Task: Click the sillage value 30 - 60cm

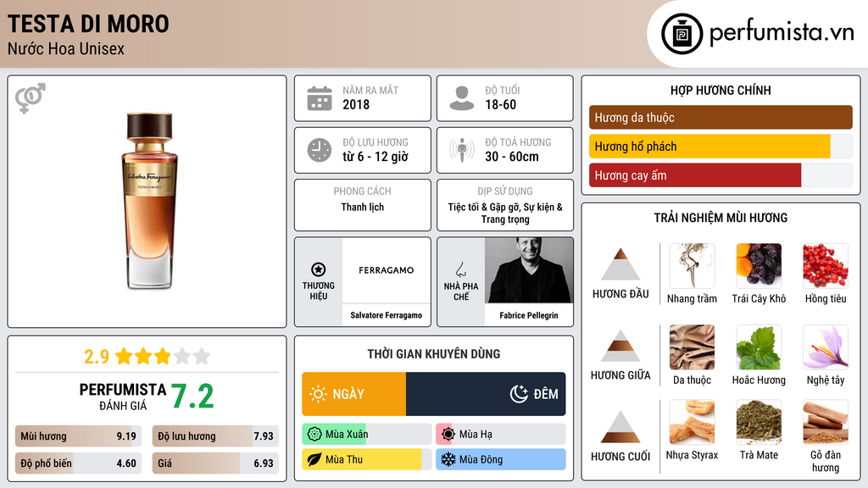Action: 511,157
